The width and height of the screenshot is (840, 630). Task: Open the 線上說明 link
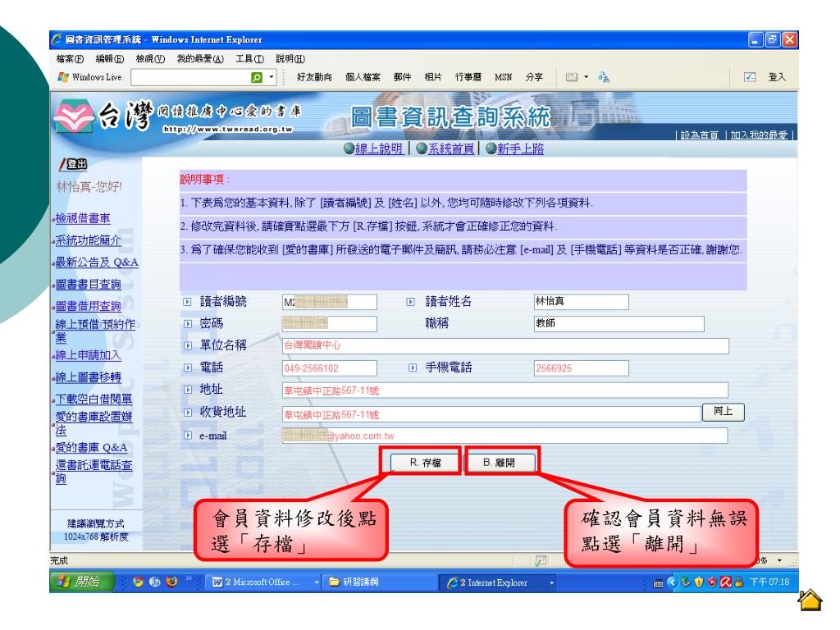click(379, 149)
